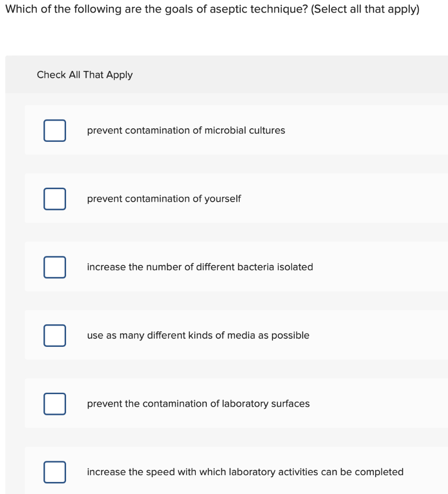Check the box for 'use as many different kinds of media as possible'
The image size is (448, 494).
(x=54, y=335)
